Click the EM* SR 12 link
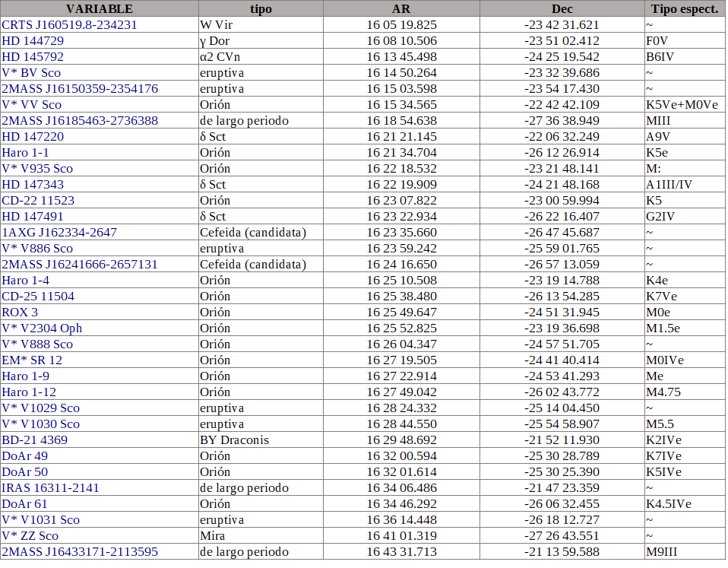 click(32, 360)
